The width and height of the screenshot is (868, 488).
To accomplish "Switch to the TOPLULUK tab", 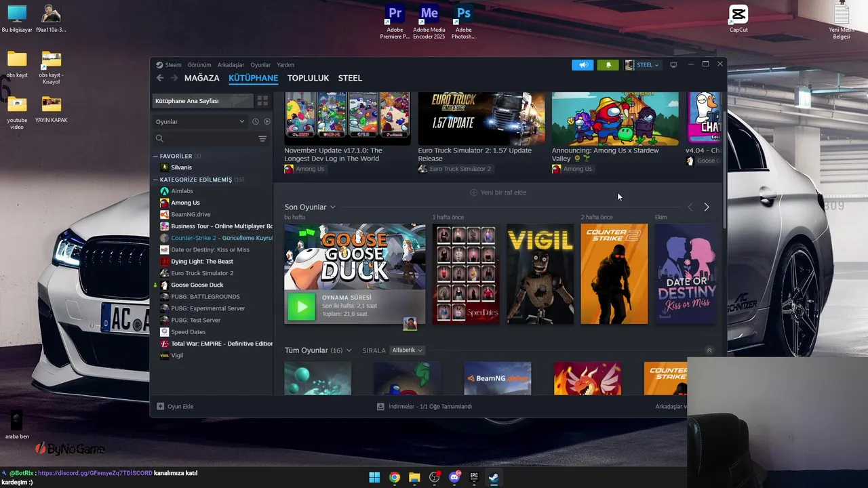I will point(308,78).
